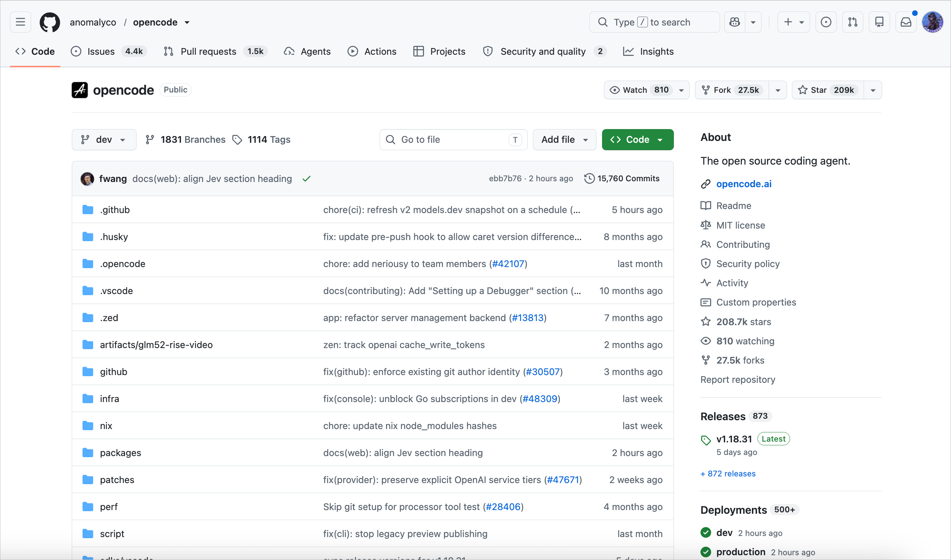Switch to the Pull requests tab
Viewport: 951px width, 560px height.
pos(215,51)
